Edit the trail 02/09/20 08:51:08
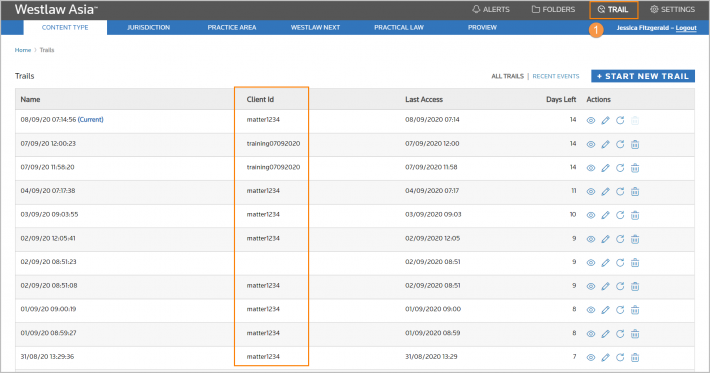The image size is (710, 373). click(605, 287)
